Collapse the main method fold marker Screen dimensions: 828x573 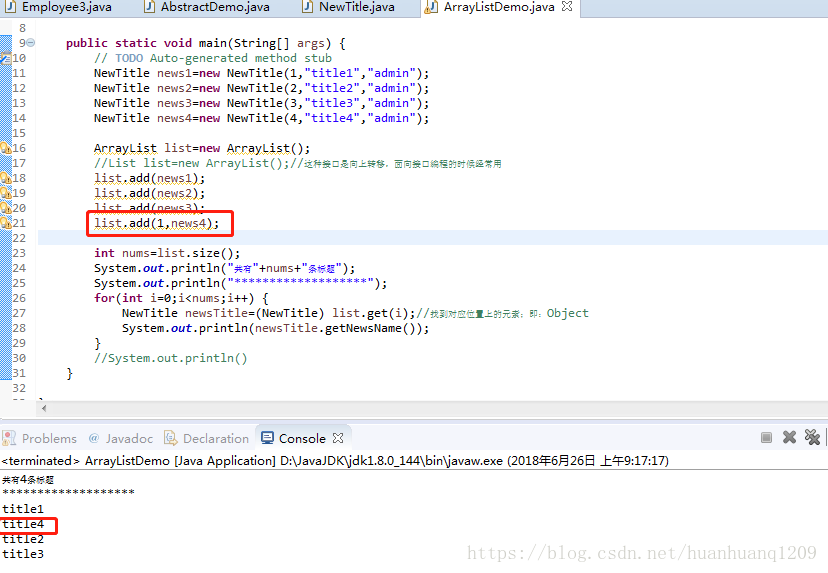(31, 43)
